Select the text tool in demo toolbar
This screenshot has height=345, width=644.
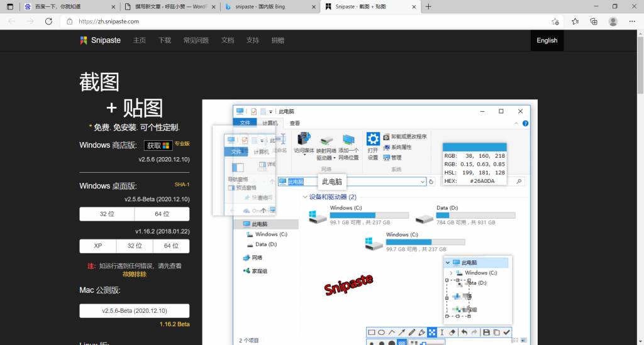tap(442, 332)
